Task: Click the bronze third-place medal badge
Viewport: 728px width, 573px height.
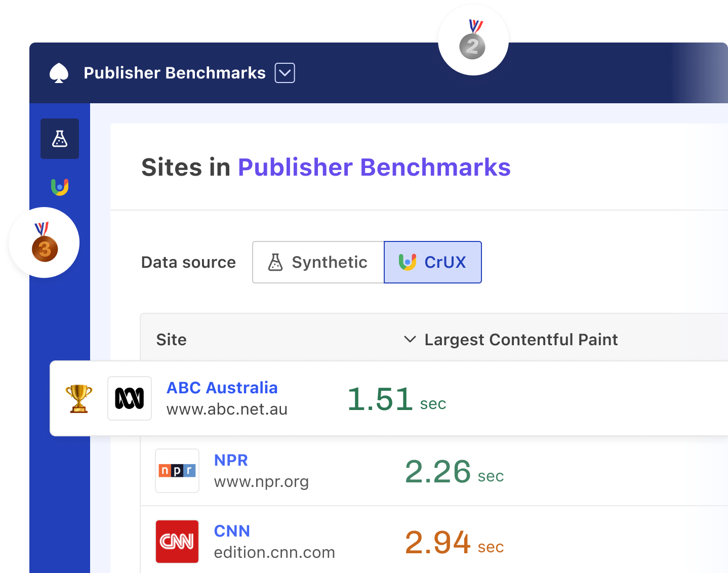Action: [x=45, y=243]
